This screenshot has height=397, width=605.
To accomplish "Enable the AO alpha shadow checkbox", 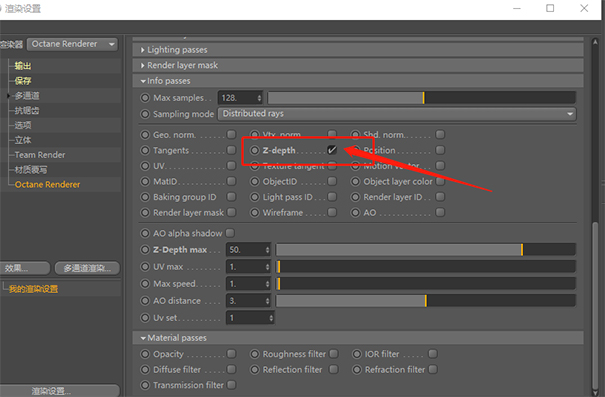I will (230, 233).
